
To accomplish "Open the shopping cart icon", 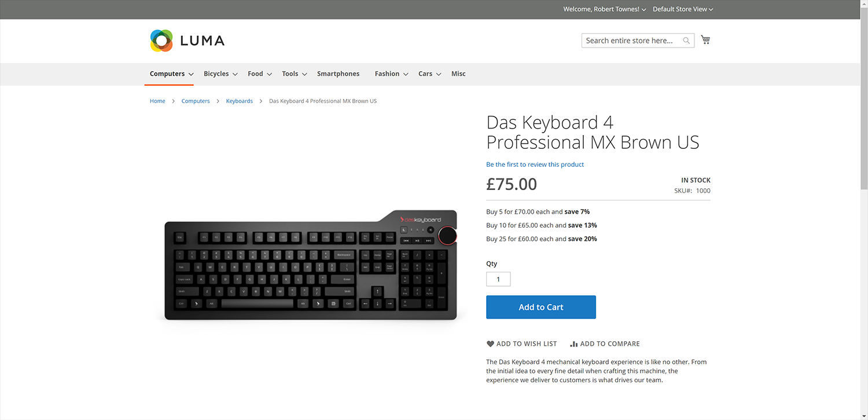I will [x=705, y=40].
